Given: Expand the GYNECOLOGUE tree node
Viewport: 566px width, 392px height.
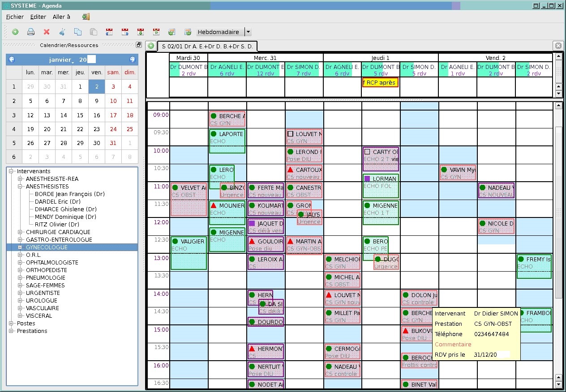Looking at the screenshot, I should (20, 247).
